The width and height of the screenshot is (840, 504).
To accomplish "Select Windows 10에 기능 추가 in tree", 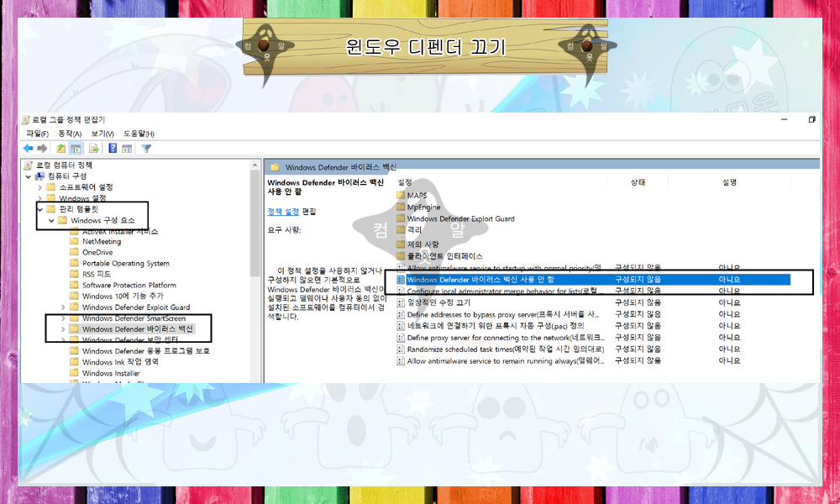I will pos(123,297).
